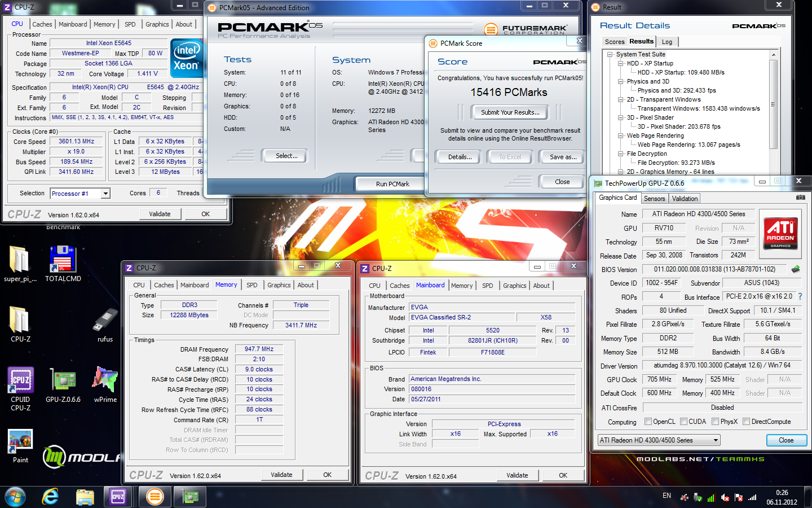812x508 pixels.
Task: Open the CPU-Z folder icon on the desktop
Action: coord(20,323)
